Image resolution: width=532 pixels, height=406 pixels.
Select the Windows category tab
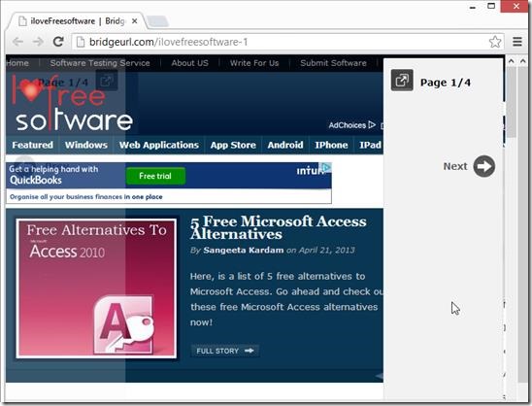tap(86, 145)
